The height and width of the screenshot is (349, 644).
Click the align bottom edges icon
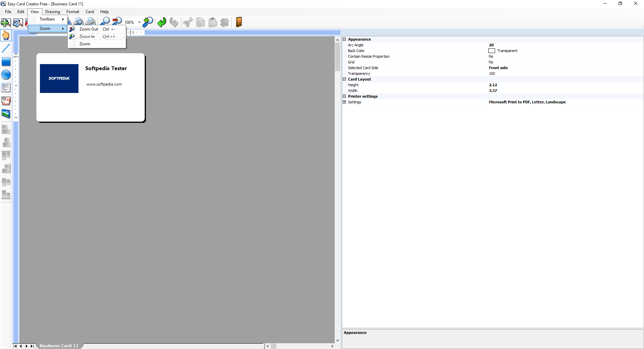pos(6,195)
